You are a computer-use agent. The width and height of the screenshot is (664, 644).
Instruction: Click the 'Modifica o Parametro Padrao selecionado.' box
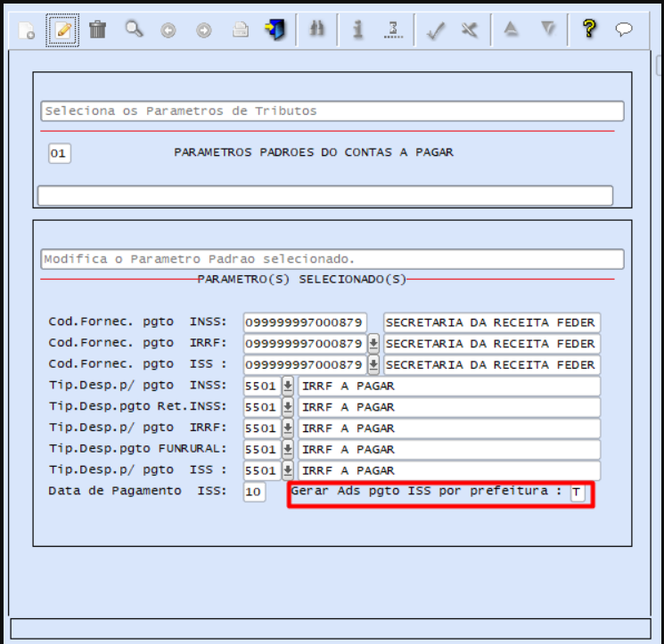coord(332,259)
